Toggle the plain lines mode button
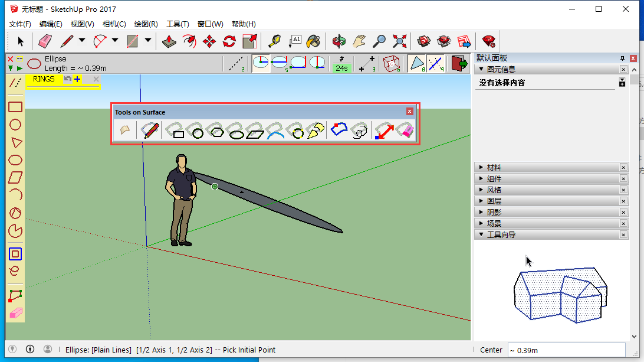The image size is (644, 362). 236,63
